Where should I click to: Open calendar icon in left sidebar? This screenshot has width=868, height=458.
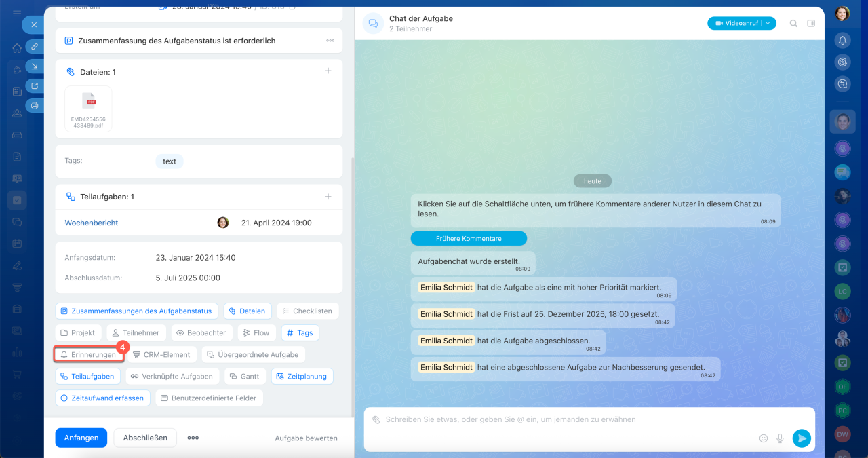coord(17,244)
